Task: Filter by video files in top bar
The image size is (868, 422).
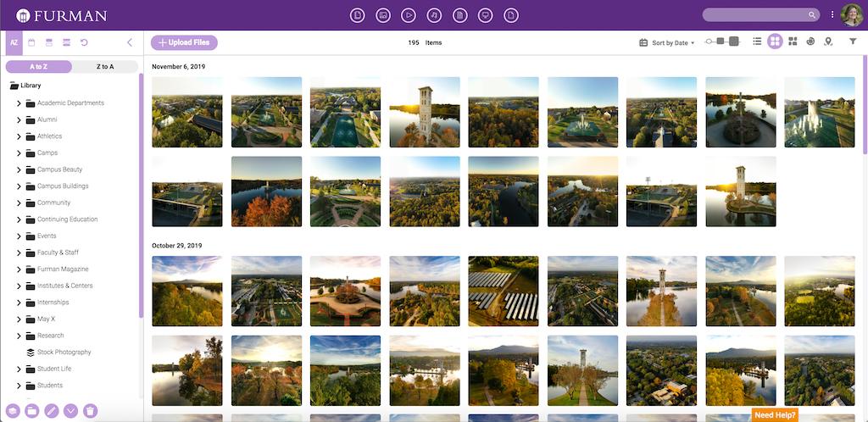Action: [409, 15]
